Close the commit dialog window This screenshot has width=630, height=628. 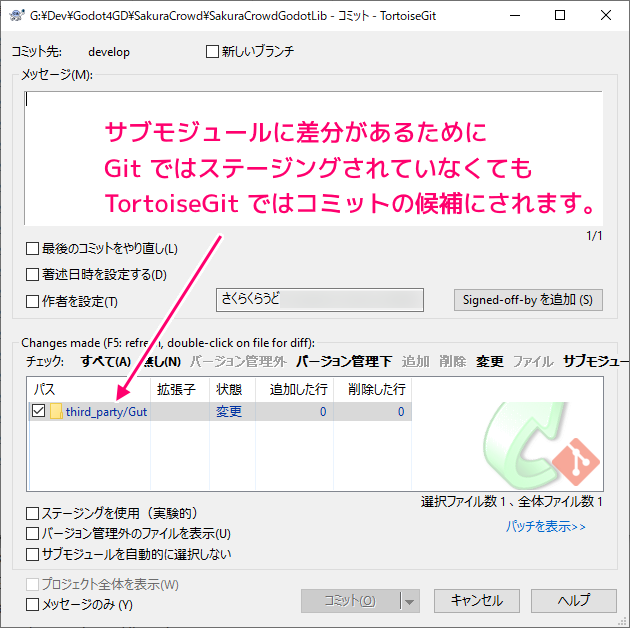[x=606, y=16]
